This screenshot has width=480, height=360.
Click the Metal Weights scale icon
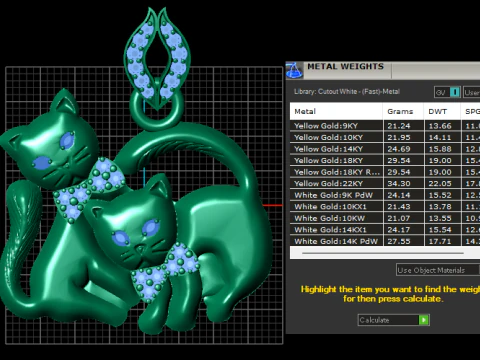(294, 70)
